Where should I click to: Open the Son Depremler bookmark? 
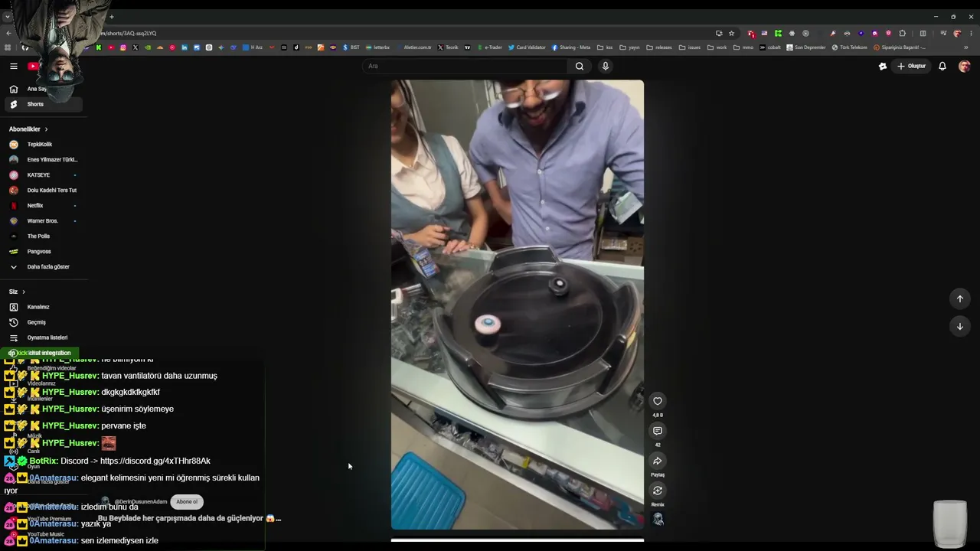(x=805, y=47)
